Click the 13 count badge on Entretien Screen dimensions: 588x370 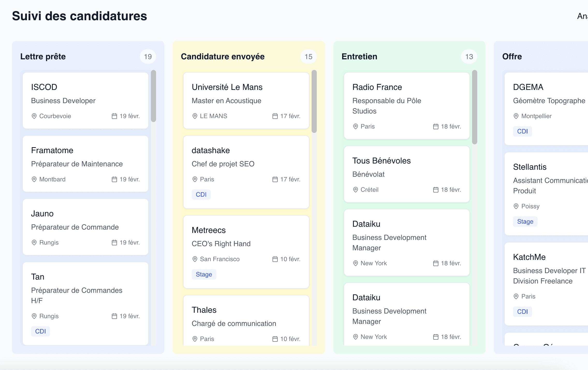[x=469, y=56]
